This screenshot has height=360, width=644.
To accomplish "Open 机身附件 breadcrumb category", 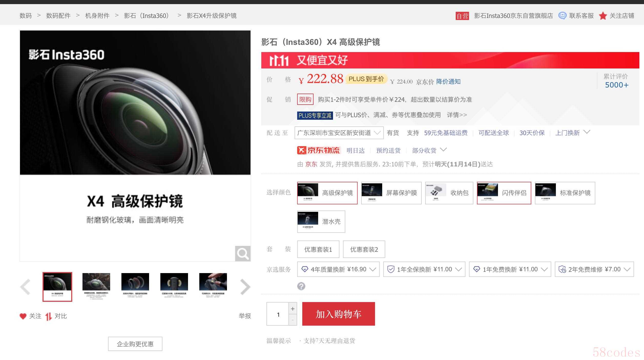I will point(97,16).
